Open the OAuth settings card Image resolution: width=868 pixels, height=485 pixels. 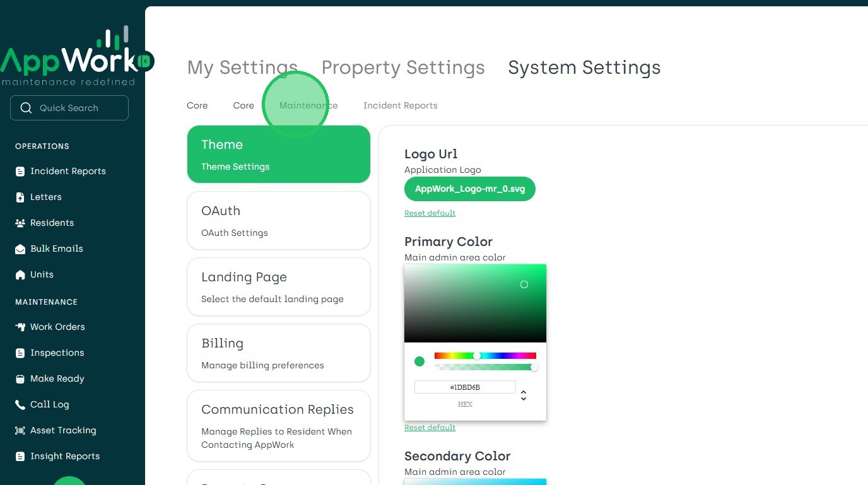click(278, 221)
